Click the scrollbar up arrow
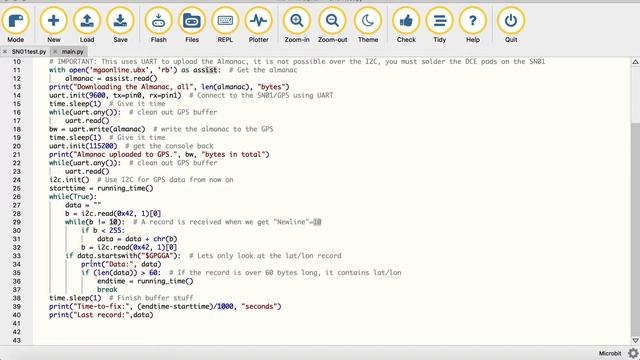The width and height of the screenshot is (640, 360). (636, 62)
